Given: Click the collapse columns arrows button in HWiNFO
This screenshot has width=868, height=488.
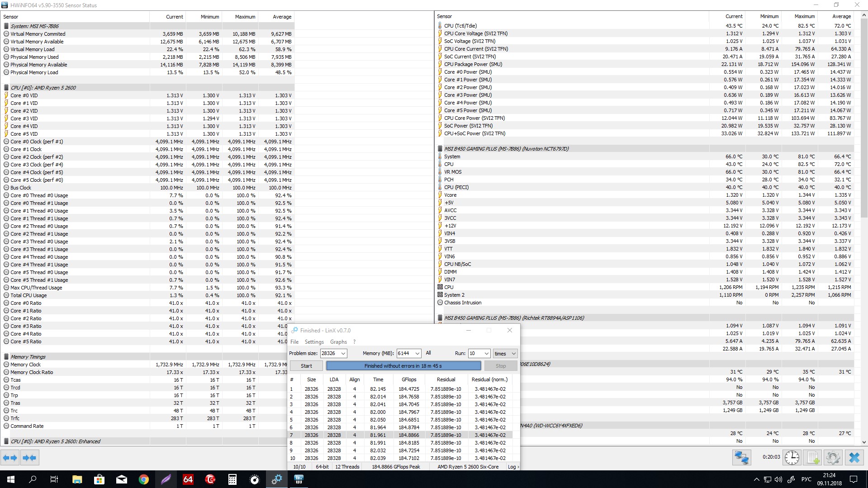Looking at the screenshot, I should click(x=29, y=458).
